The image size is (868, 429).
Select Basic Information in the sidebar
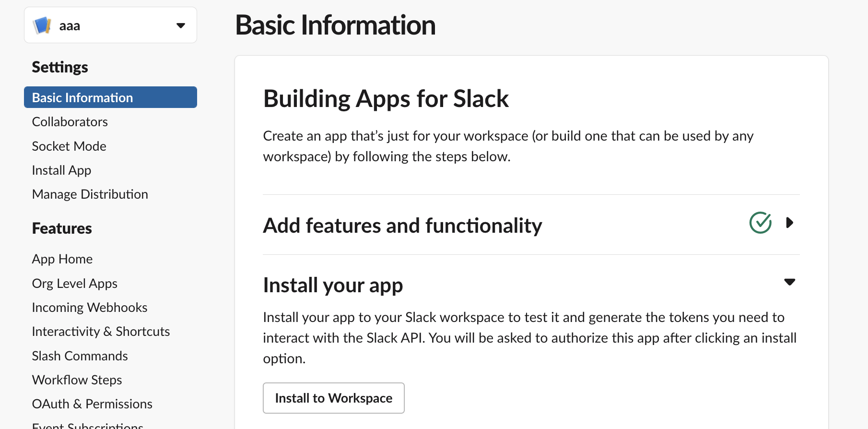(82, 97)
